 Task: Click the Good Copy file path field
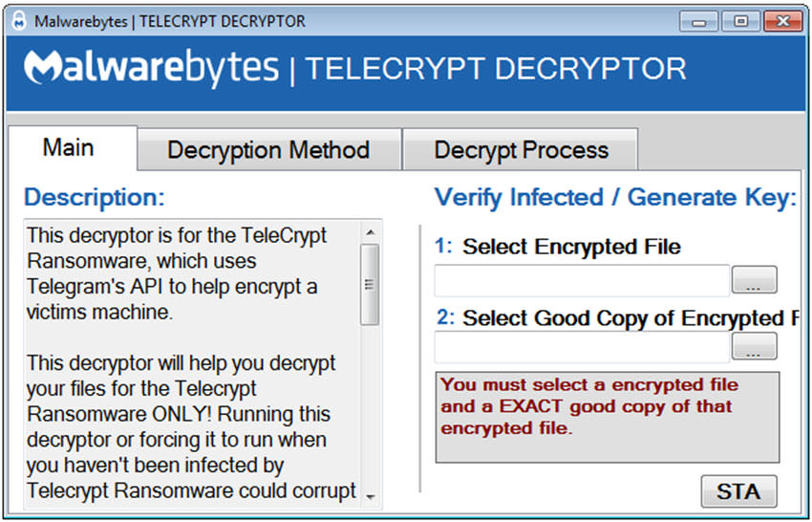(x=582, y=346)
